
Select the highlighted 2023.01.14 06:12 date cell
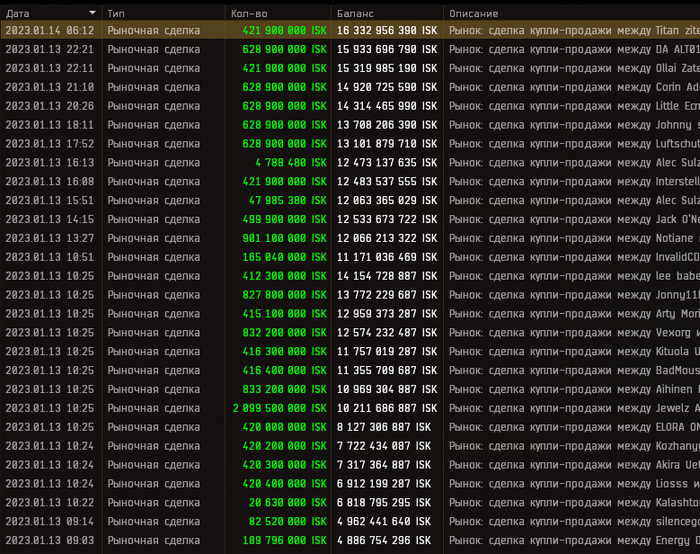50,30
